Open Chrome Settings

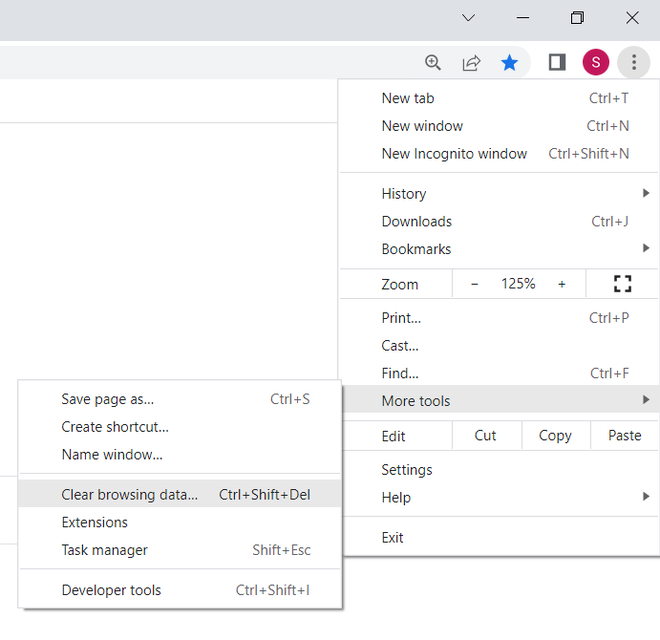(407, 470)
